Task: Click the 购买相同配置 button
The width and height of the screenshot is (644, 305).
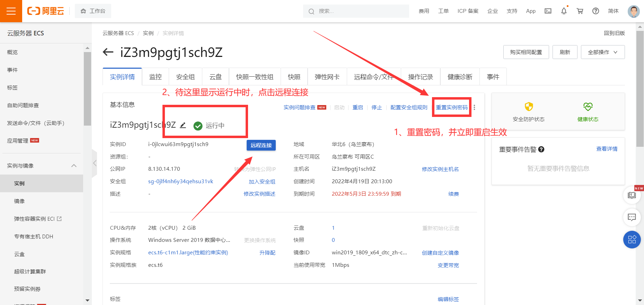Action: [x=526, y=52]
